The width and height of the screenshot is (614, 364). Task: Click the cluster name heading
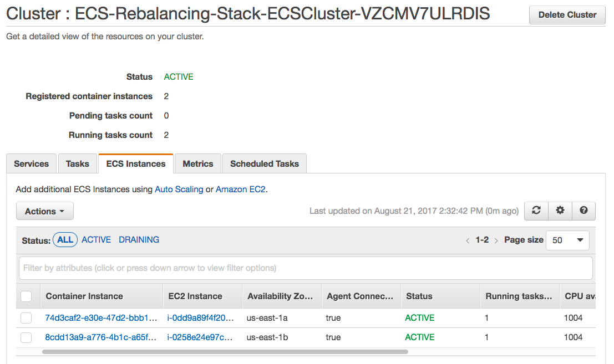click(x=248, y=14)
